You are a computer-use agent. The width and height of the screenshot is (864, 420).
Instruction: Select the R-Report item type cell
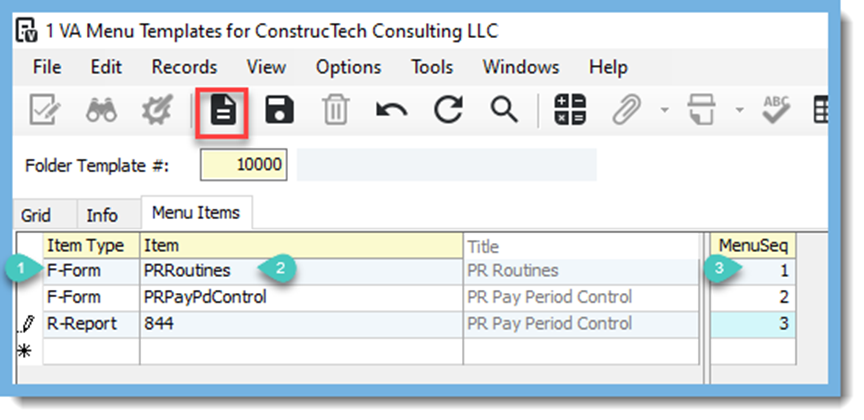(91, 324)
